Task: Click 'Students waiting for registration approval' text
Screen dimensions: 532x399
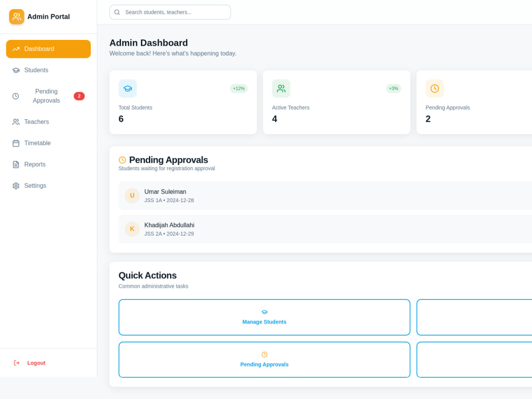Action: click(167, 169)
